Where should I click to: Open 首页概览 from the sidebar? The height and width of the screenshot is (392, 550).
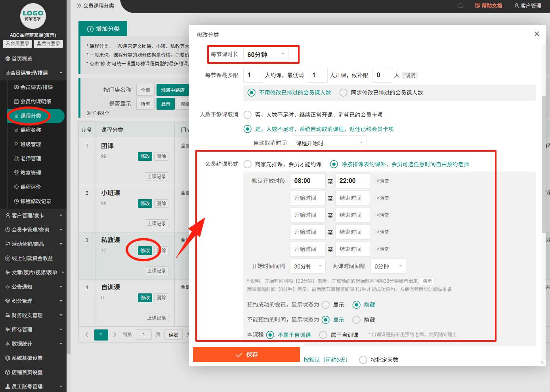(22, 59)
